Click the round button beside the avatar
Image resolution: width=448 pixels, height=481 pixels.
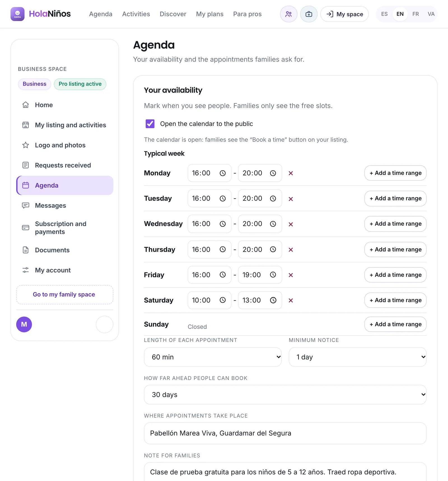pos(104,324)
